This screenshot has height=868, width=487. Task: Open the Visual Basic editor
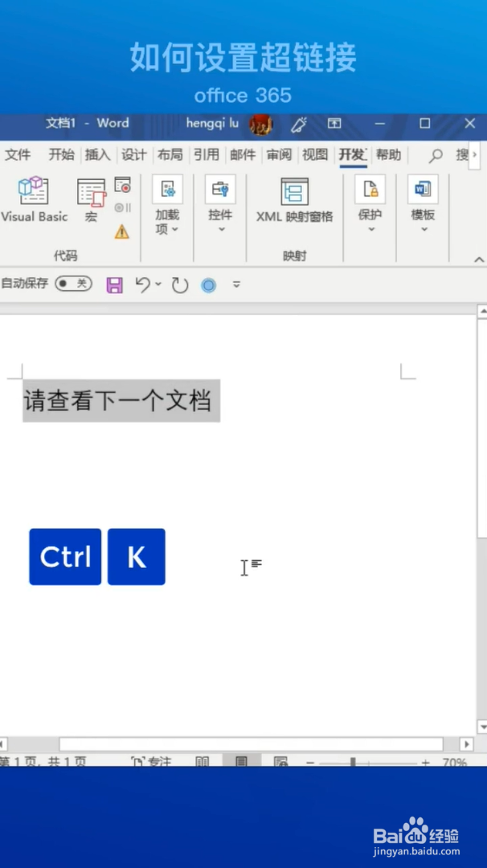click(x=35, y=200)
